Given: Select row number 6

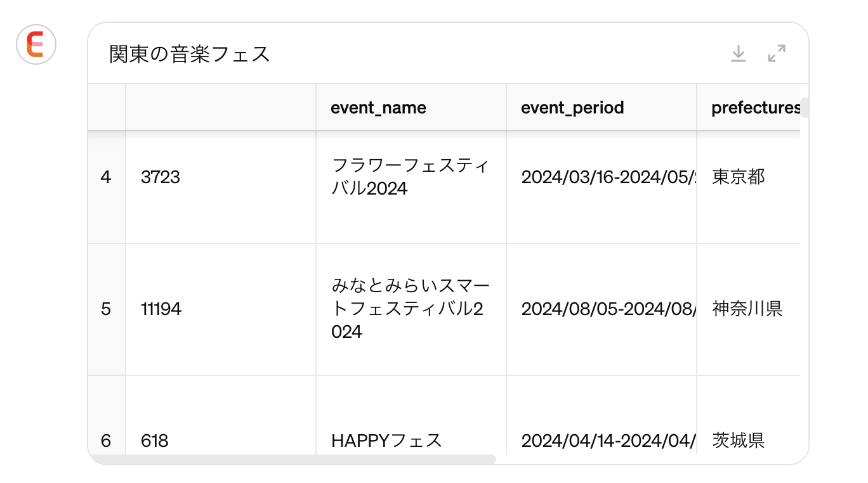Looking at the screenshot, I should [106, 441].
